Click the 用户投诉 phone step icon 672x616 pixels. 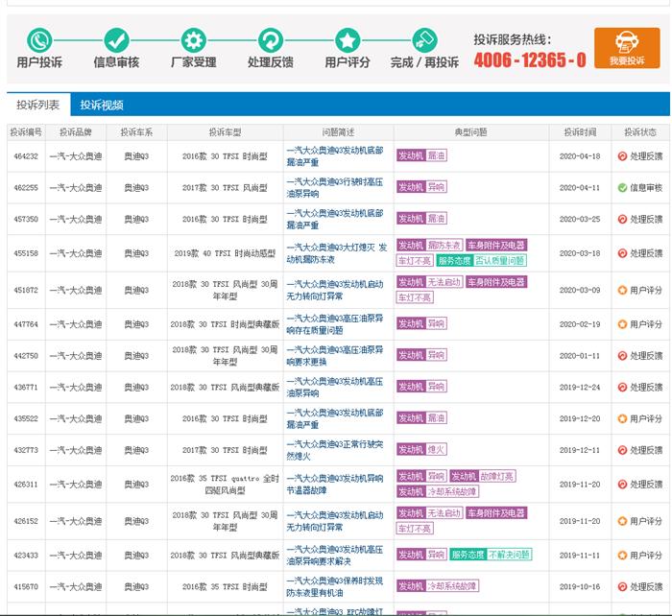pos(39,40)
